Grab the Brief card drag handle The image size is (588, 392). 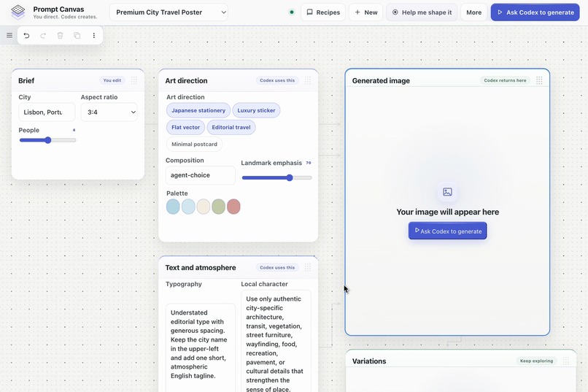click(x=134, y=80)
